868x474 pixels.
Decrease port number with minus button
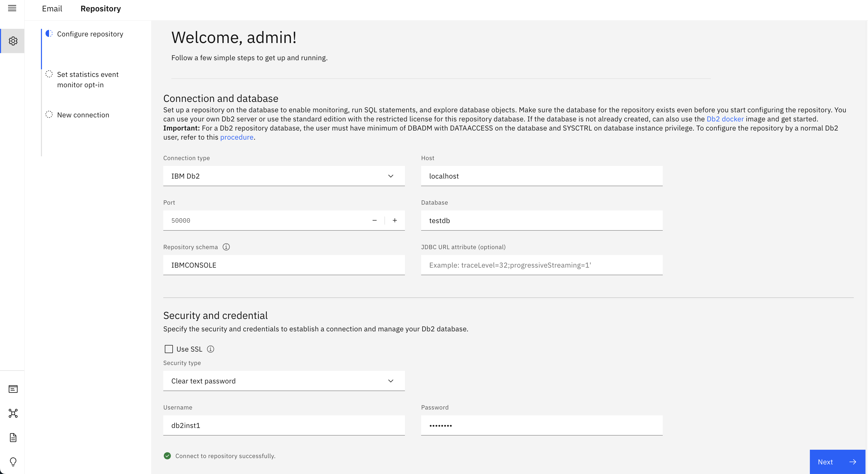374,221
